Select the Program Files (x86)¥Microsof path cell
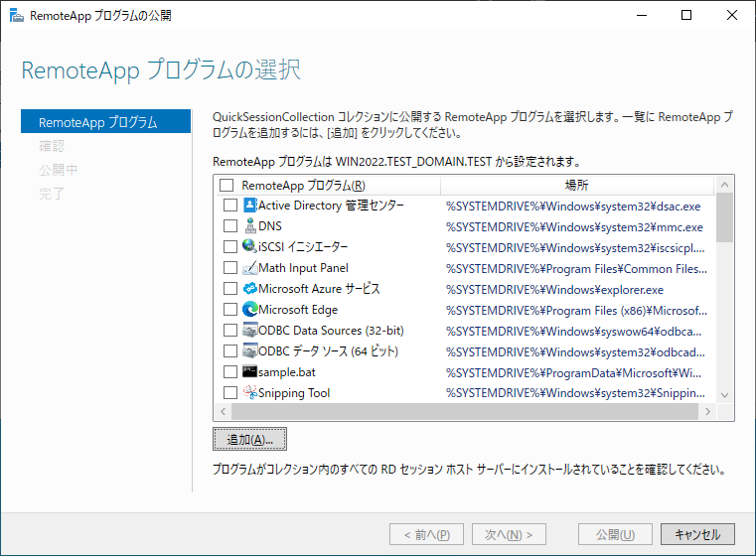 pos(576,311)
